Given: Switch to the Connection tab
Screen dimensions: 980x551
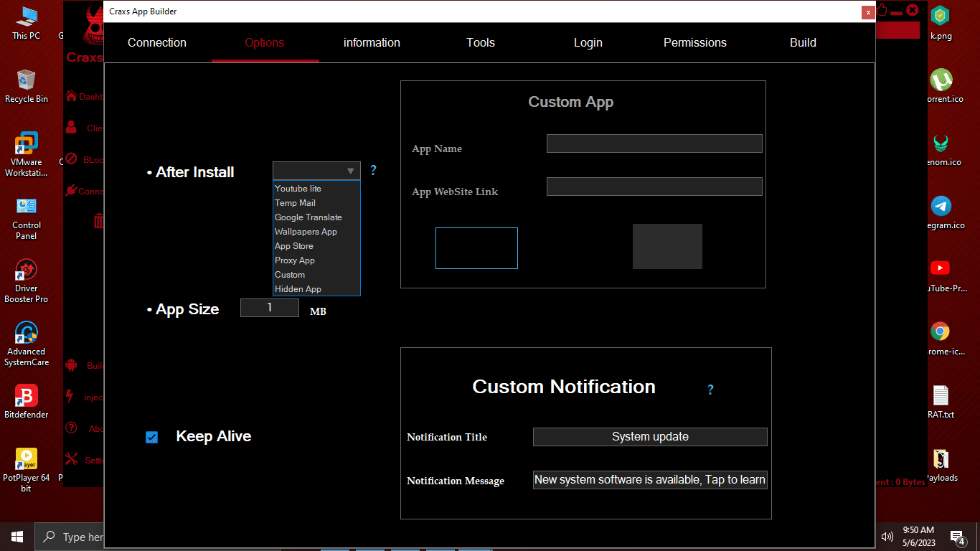Looking at the screenshot, I should [x=157, y=43].
